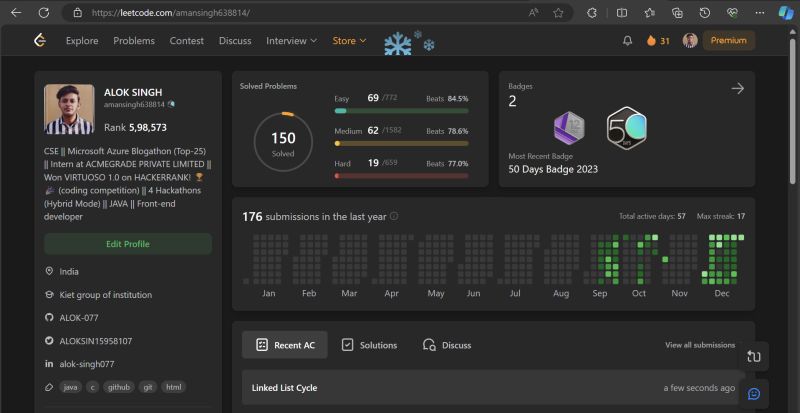
Task: Click View all submissions link
Action: (x=699, y=345)
